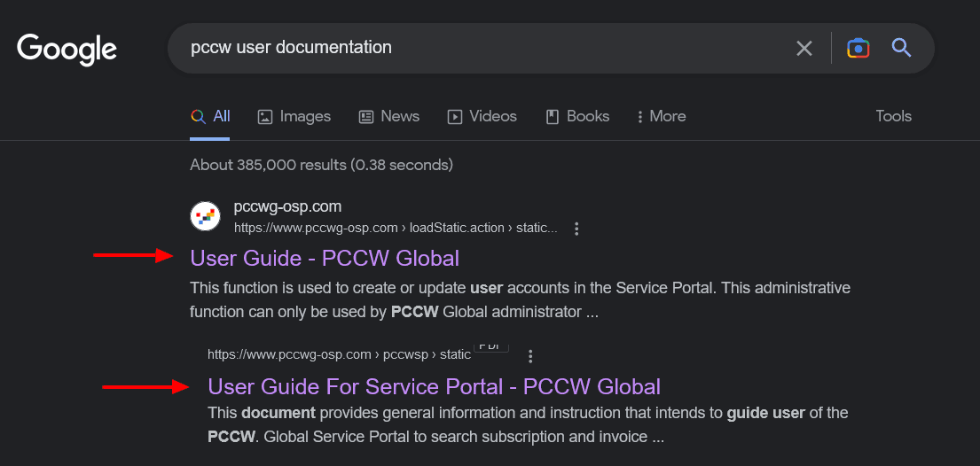This screenshot has width=980, height=466.
Task: Click the pccwg-osp.com site favicon
Action: pos(205,216)
